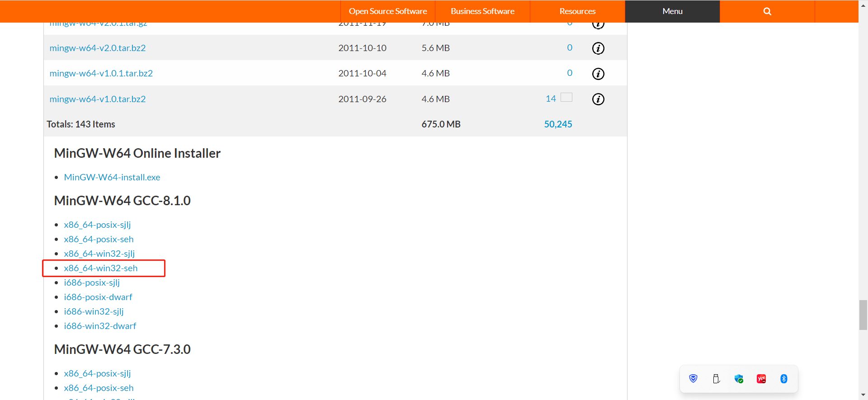This screenshot has width=868, height=400.
Task: Click the 50,245 total downloads number
Action: coord(558,124)
